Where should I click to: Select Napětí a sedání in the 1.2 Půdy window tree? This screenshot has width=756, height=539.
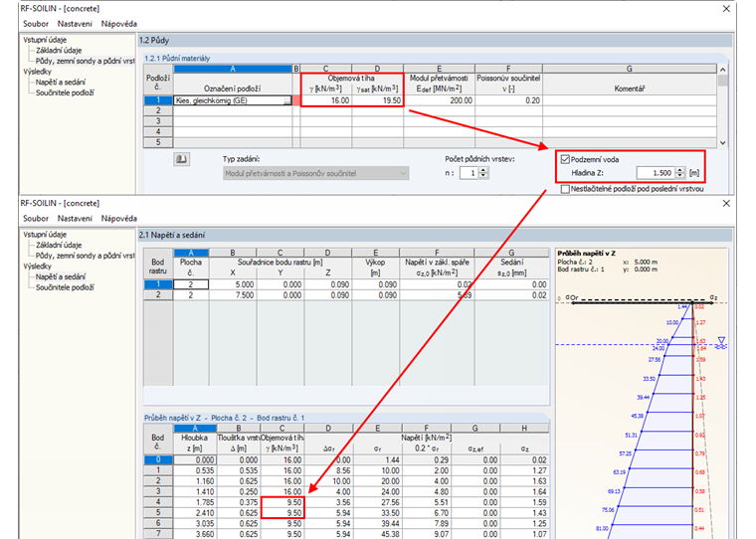coord(61,83)
